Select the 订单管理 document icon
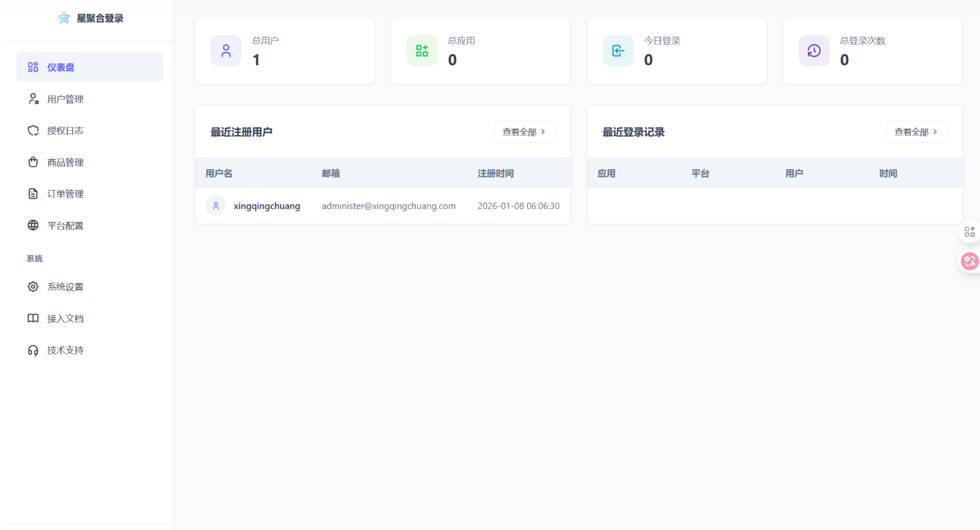The width and height of the screenshot is (980, 530). [33, 194]
